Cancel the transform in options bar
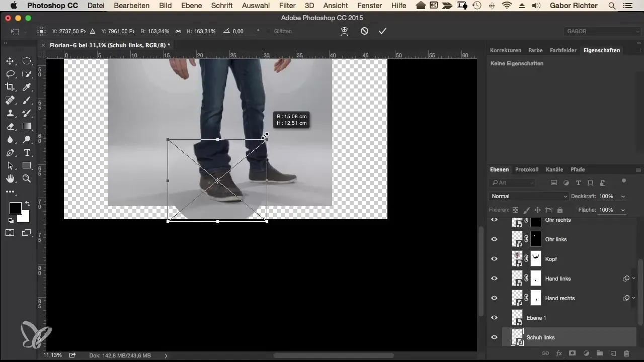Screen dimensions: 644x362 coord(364,31)
